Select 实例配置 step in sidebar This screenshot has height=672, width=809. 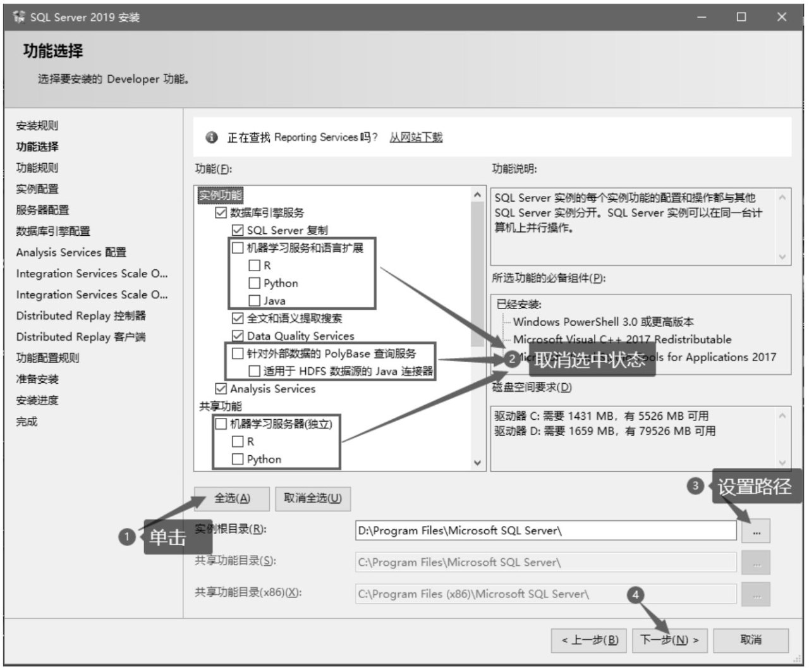coord(37,189)
